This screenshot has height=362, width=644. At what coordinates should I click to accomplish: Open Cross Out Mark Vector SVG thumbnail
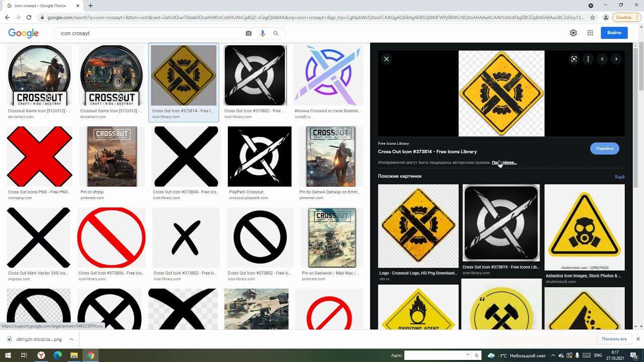(39, 238)
